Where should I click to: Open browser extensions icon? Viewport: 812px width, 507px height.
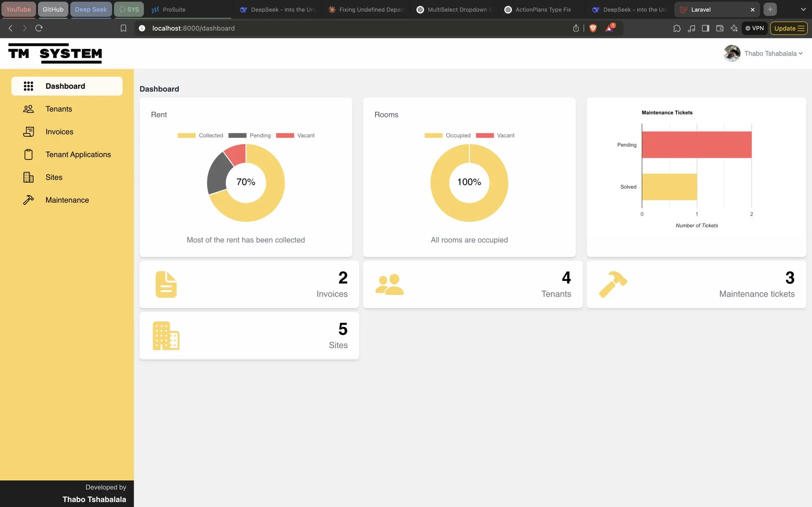coord(677,28)
